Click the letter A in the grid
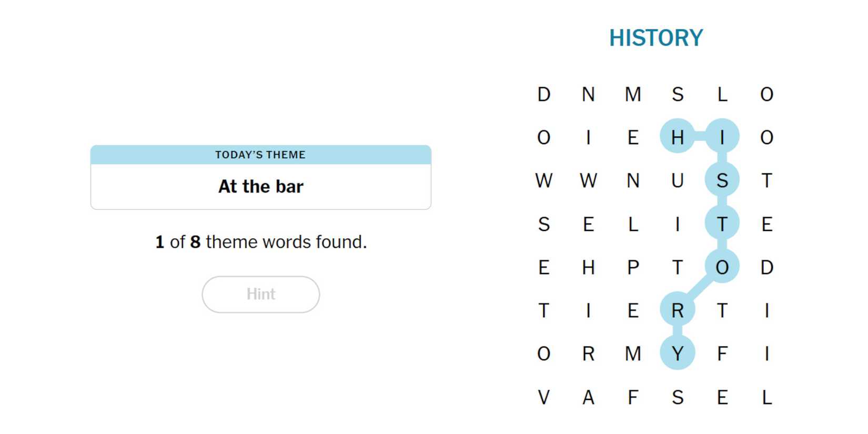 click(x=588, y=397)
